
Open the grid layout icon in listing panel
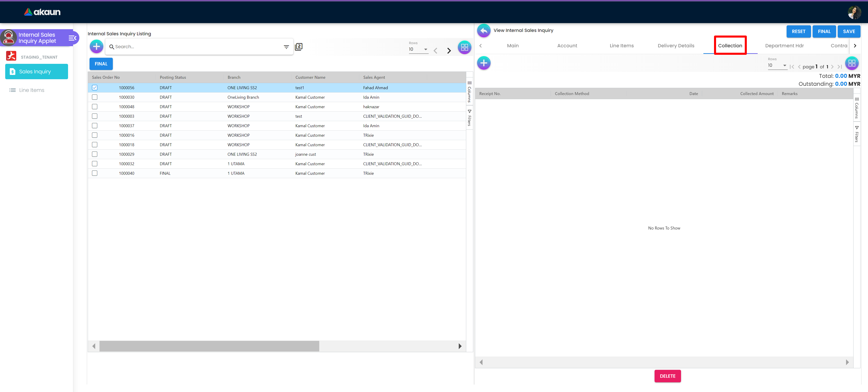[464, 47]
